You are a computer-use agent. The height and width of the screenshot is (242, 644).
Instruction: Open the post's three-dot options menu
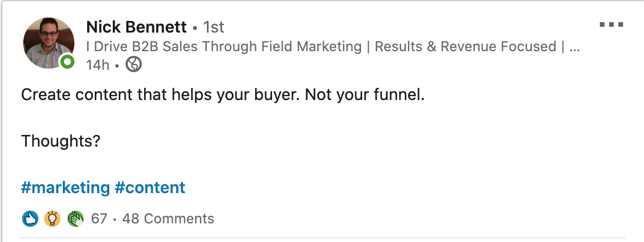pyautogui.click(x=611, y=26)
